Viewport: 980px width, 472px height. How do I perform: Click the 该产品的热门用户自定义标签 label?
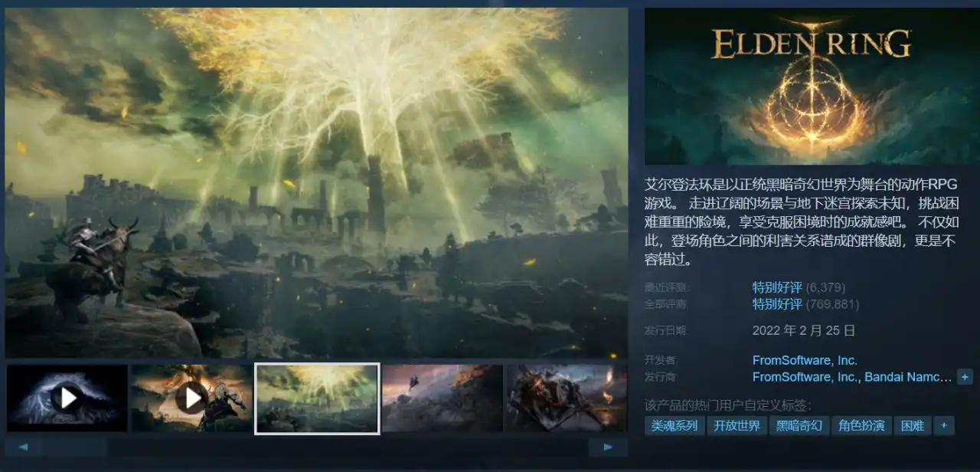(728, 405)
